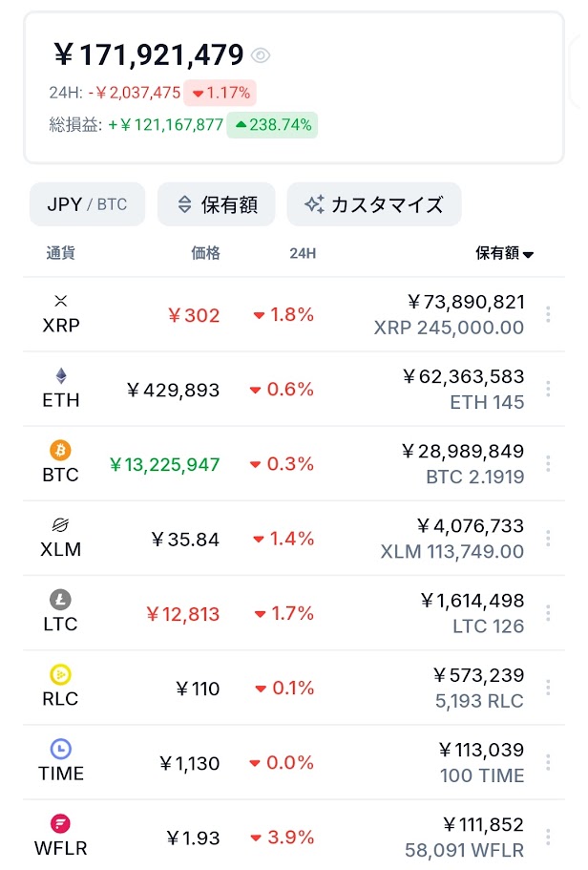
Task: Sort by the 24H column header
Action: point(303,253)
